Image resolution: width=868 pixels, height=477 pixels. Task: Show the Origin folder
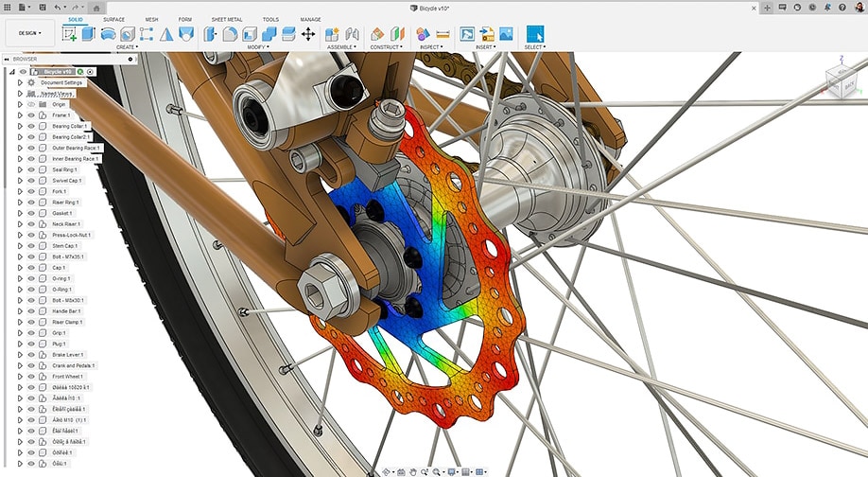[x=30, y=104]
